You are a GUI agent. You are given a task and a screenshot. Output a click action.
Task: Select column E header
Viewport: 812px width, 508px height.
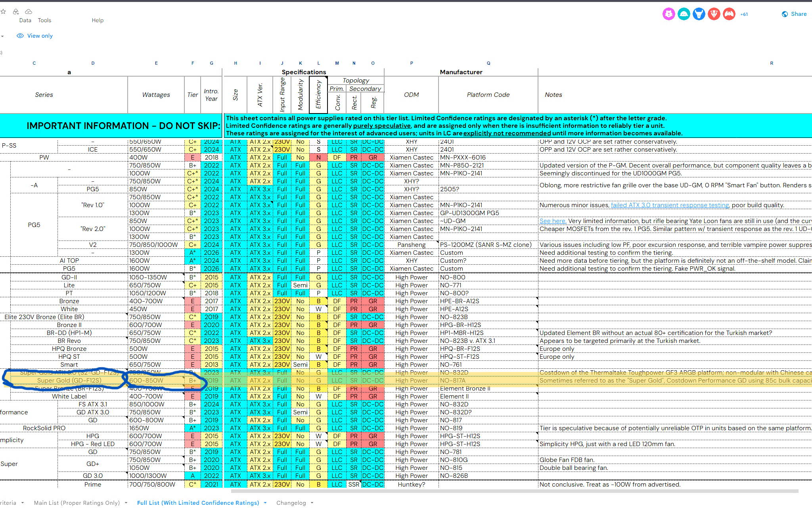[156, 63]
